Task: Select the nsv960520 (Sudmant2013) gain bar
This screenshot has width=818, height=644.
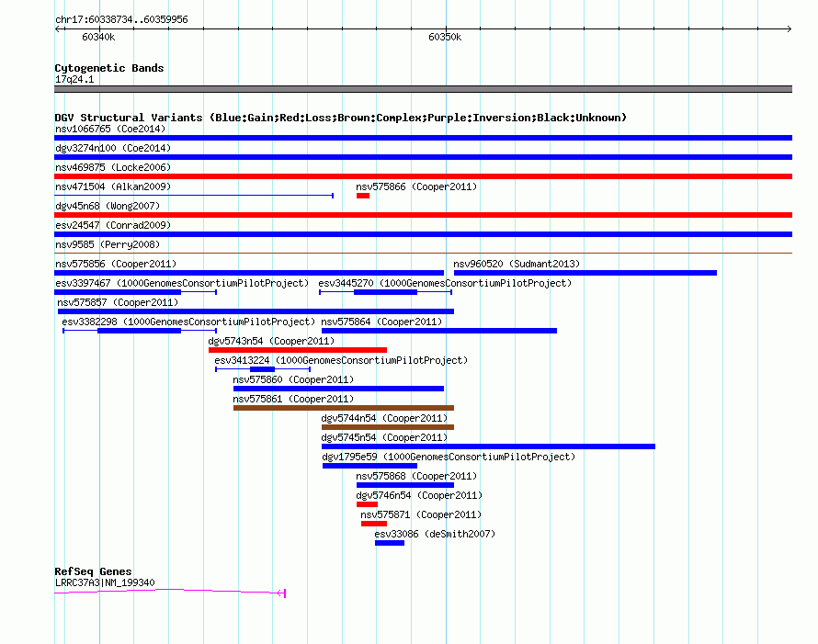Action: tap(585, 273)
